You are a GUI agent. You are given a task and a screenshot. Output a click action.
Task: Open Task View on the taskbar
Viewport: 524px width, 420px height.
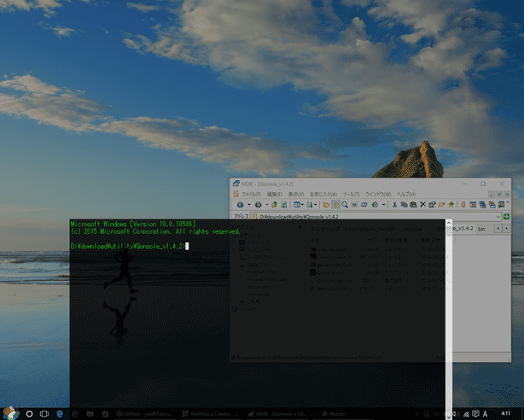[x=44, y=414]
